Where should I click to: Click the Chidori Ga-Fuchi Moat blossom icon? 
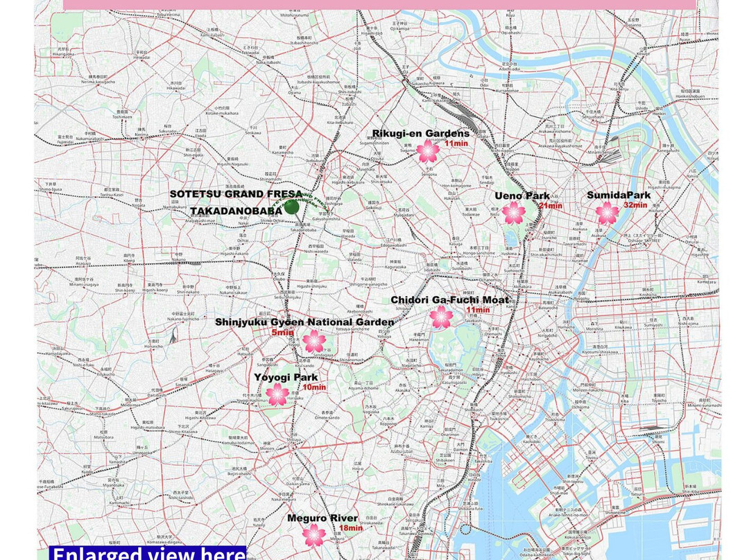pos(441,317)
